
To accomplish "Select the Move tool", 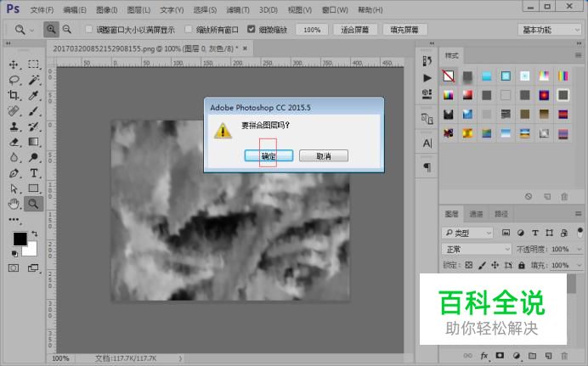I will pyautogui.click(x=14, y=65).
